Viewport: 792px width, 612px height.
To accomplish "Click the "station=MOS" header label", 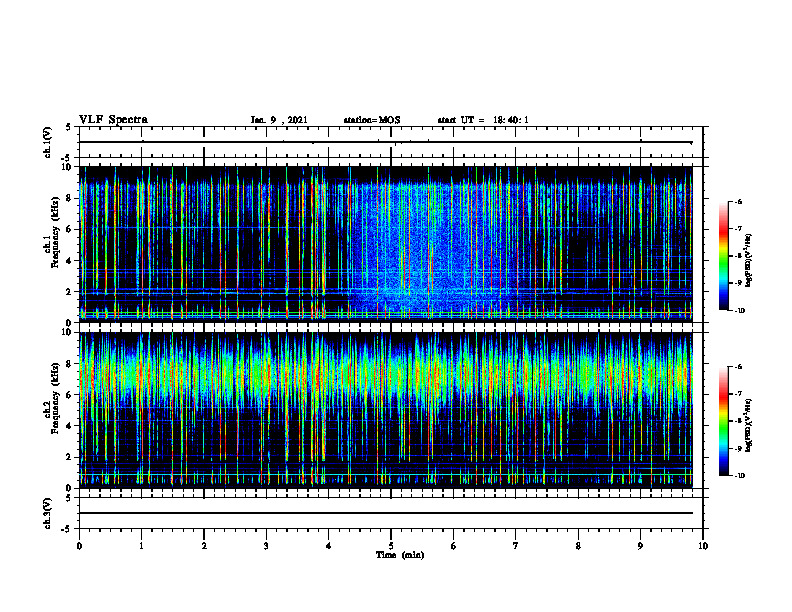I will click(372, 120).
